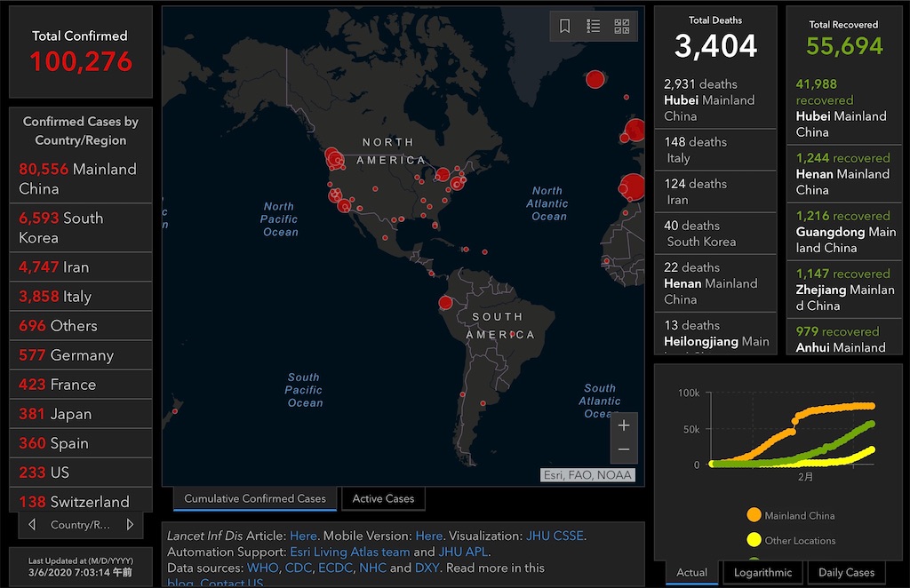Select 138 Switzerland in country list

pyautogui.click(x=81, y=500)
